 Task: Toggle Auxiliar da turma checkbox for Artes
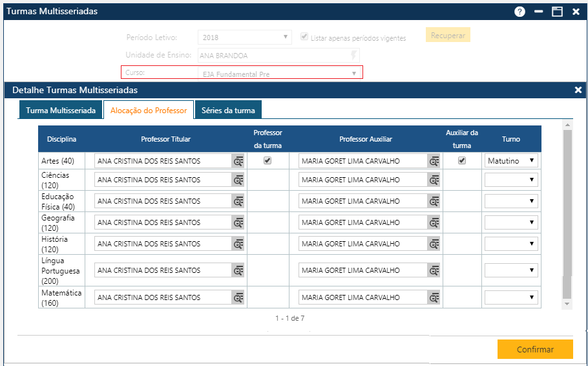click(462, 161)
